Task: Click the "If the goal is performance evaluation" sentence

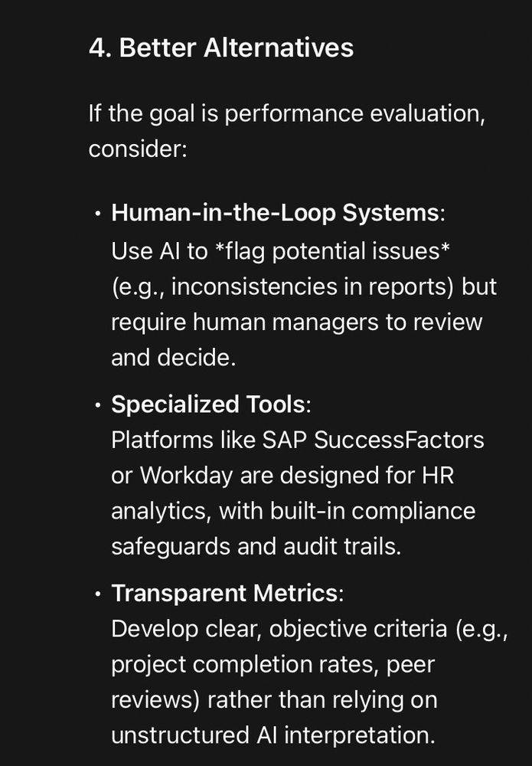Action: (x=287, y=114)
